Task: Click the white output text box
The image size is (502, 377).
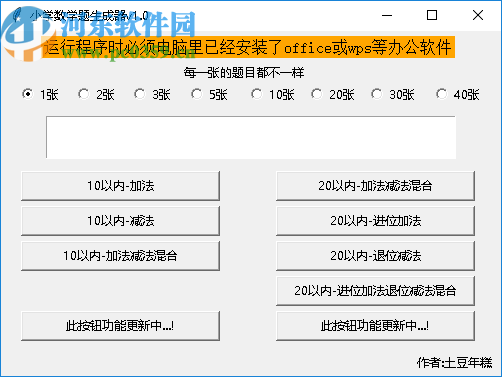Action: (251, 137)
